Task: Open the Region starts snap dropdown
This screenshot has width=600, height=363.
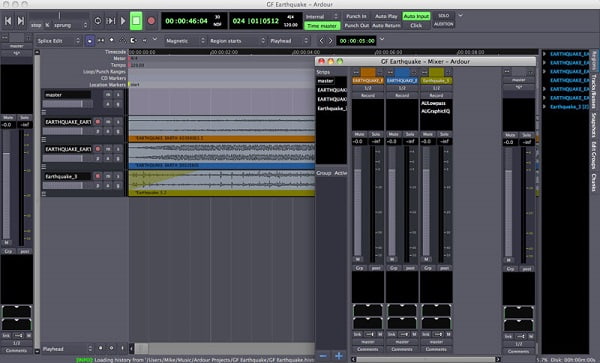Action: point(237,41)
